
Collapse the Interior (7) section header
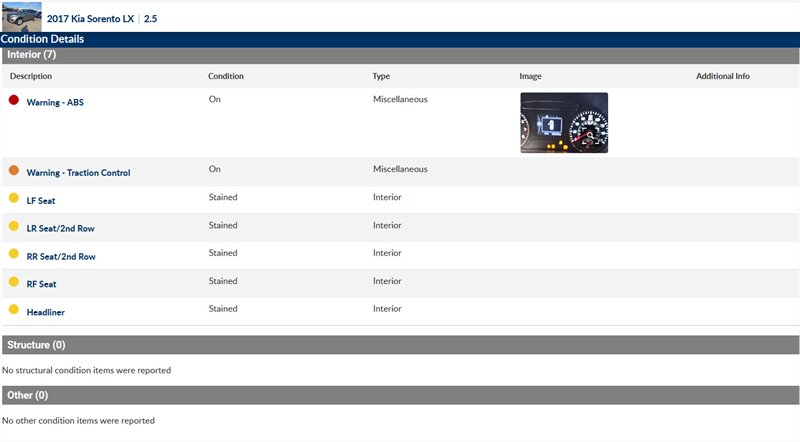[x=32, y=55]
